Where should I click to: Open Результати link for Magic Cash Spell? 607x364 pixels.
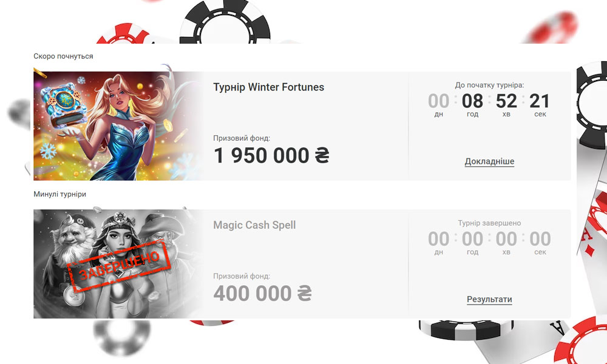click(x=489, y=300)
